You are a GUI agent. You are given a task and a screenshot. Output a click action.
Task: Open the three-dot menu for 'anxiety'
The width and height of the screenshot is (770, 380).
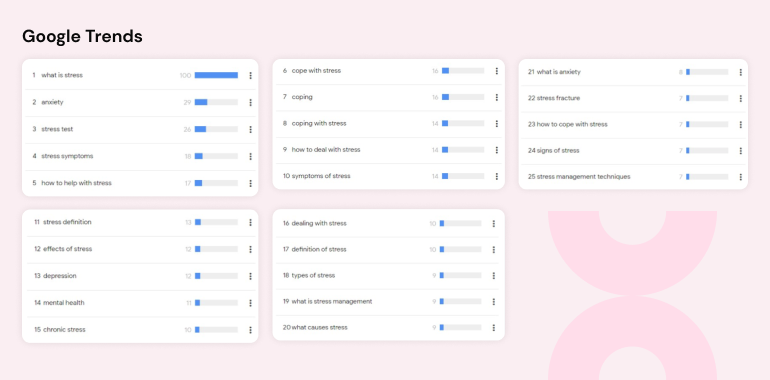[x=250, y=103]
